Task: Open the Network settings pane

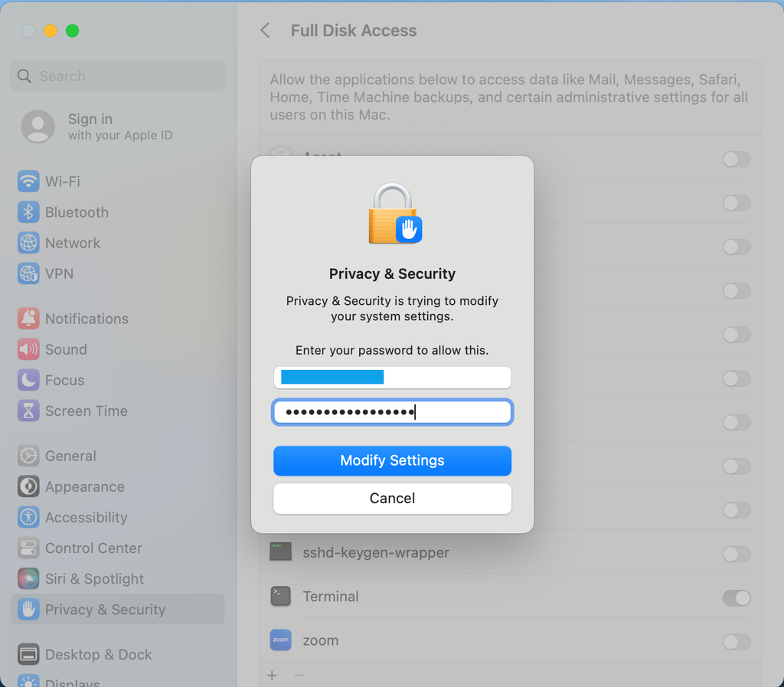Action: coord(73,243)
